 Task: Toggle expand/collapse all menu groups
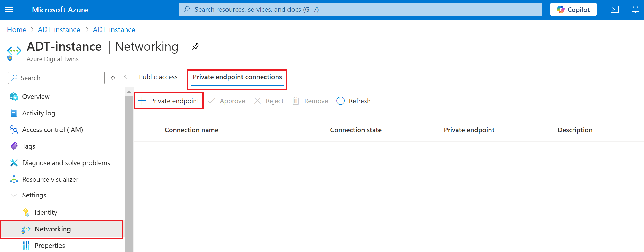tap(113, 78)
